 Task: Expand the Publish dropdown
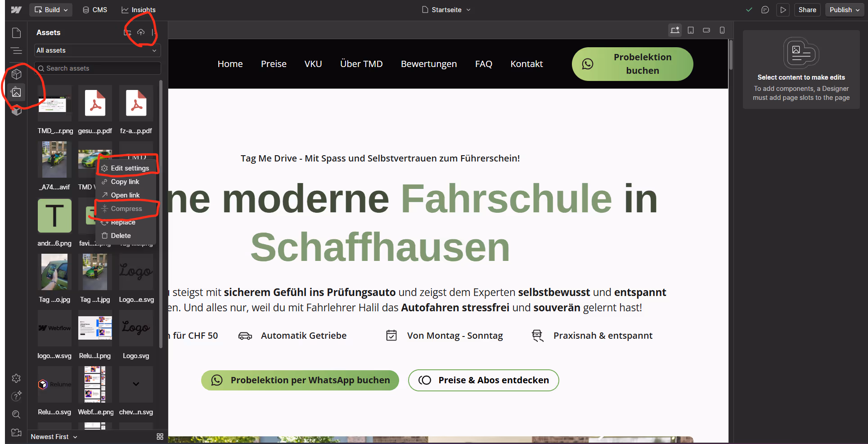click(845, 10)
